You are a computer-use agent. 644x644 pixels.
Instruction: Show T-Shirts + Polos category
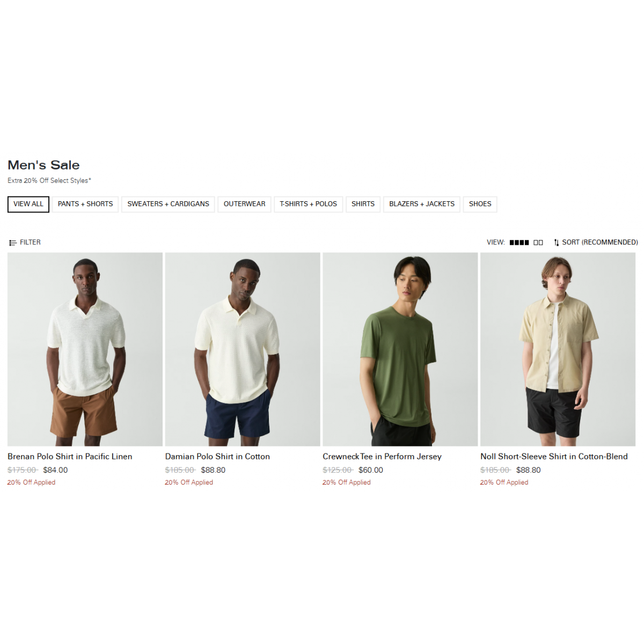308,204
